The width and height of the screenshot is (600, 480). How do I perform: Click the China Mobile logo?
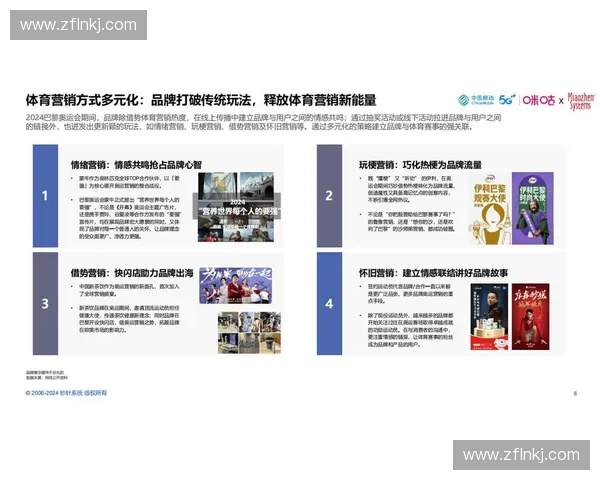476,100
